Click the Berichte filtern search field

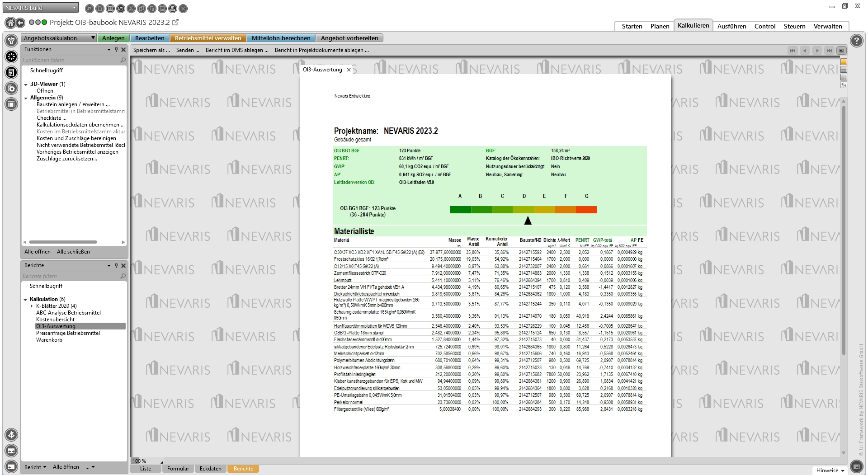click(x=74, y=276)
